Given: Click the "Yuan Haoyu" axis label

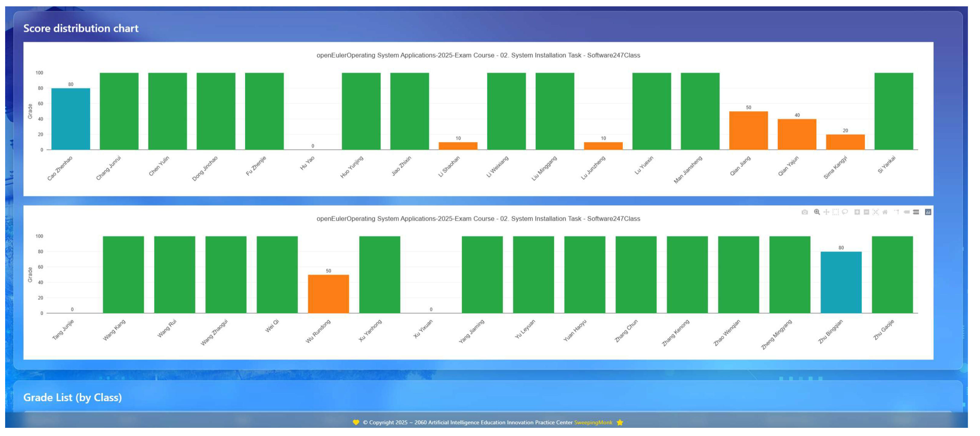Looking at the screenshot, I should tap(575, 330).
